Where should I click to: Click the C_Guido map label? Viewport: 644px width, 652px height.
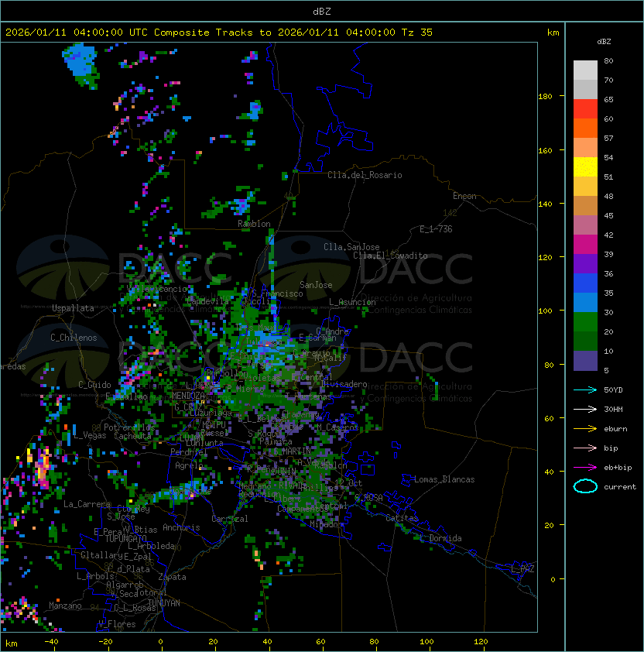(94, 385)
